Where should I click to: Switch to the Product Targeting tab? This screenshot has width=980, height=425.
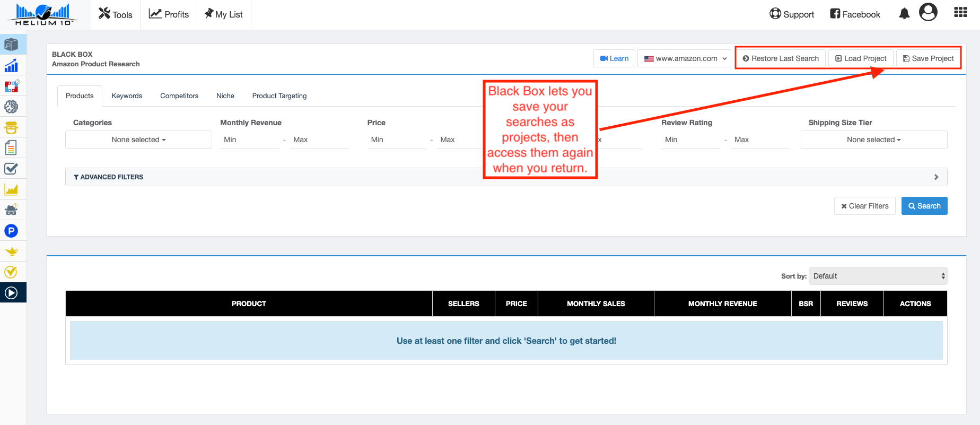279,96
